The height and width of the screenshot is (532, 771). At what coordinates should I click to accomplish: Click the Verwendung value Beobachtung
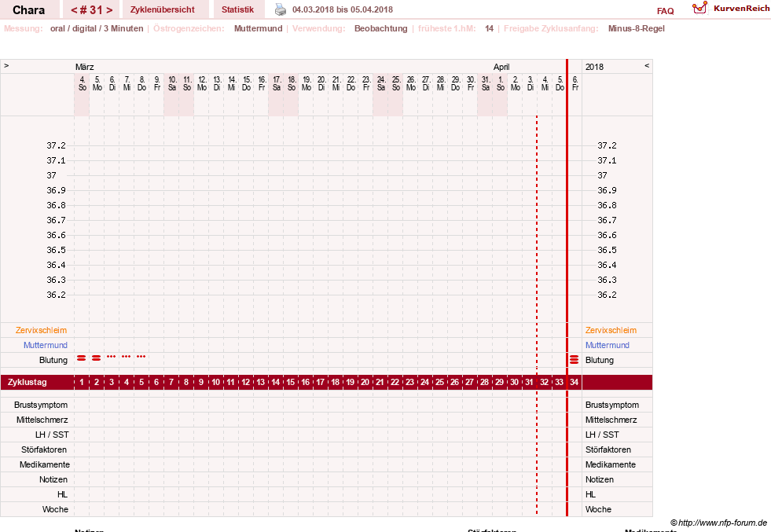point(381,28)
